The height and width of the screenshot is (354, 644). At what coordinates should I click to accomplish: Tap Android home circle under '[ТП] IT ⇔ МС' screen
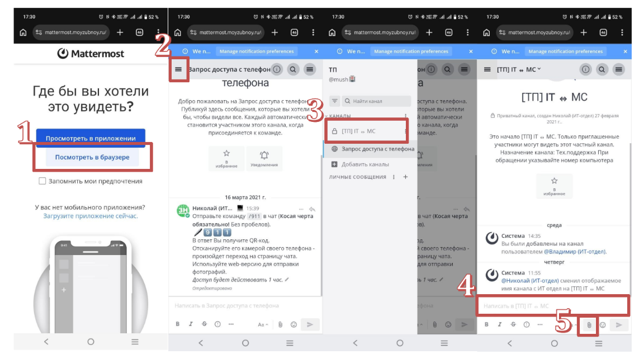pos(554,343)
